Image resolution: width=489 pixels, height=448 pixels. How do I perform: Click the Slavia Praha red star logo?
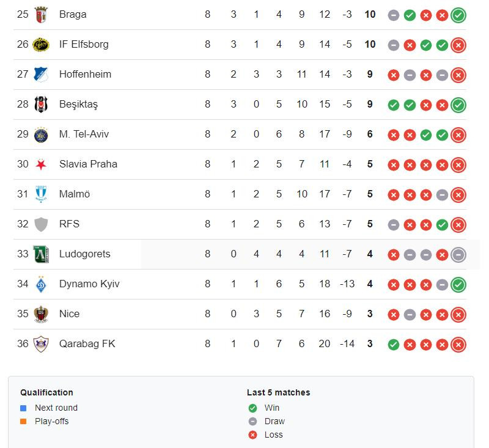[x=41, y=164]
